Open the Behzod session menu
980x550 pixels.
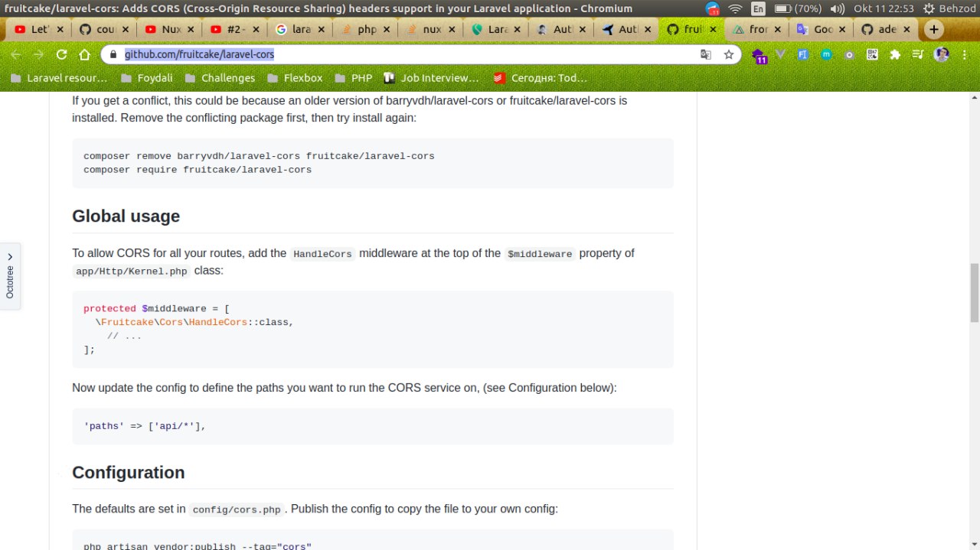point(950,8)
